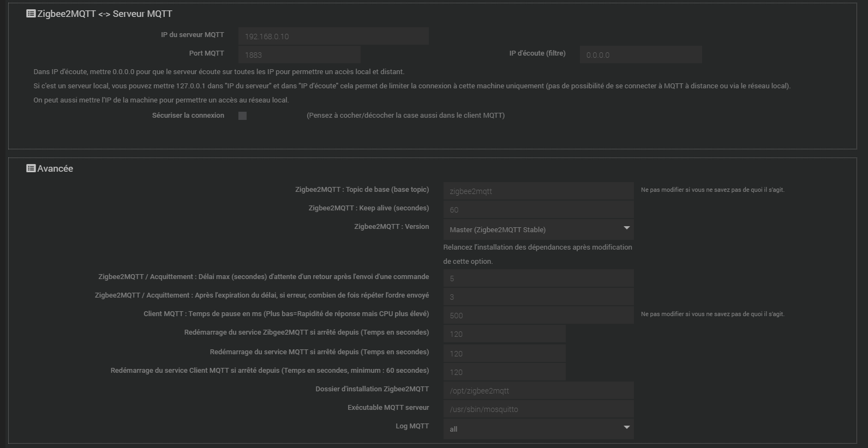868x448 pixels.
Task: Click the Acquittement délai max field
Action: (538, 279)
